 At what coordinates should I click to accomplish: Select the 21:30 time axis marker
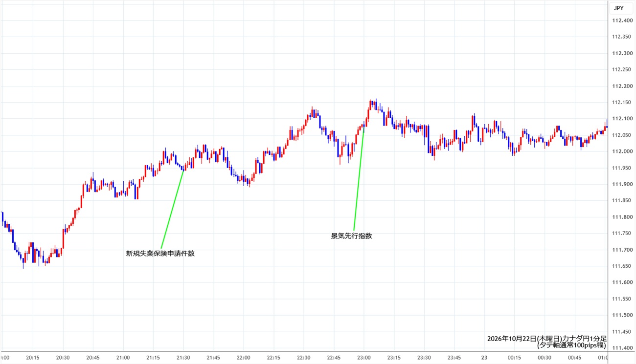point(183,357)
